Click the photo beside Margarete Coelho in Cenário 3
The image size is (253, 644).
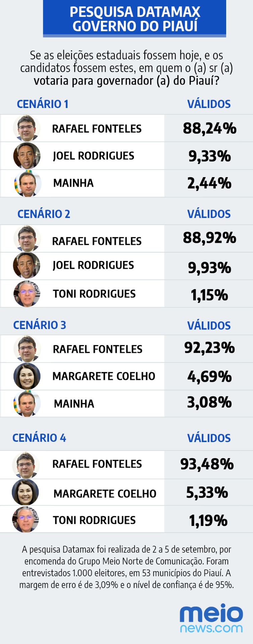27,376
